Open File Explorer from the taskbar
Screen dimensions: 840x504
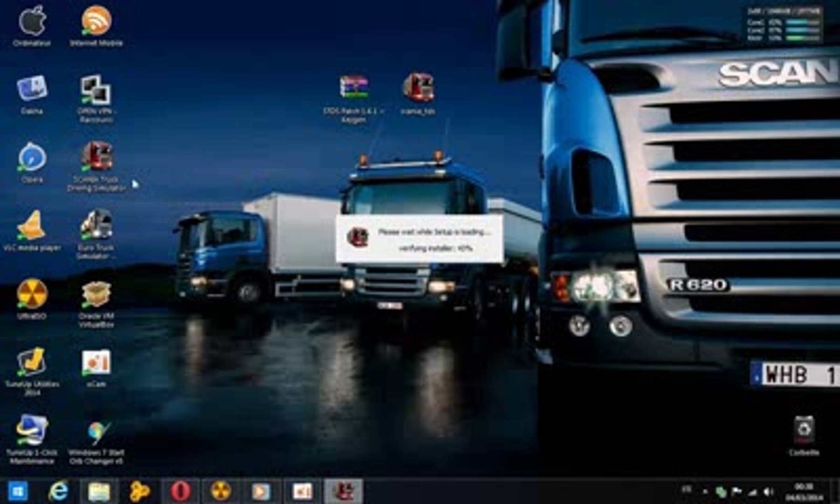coord(99,491)
